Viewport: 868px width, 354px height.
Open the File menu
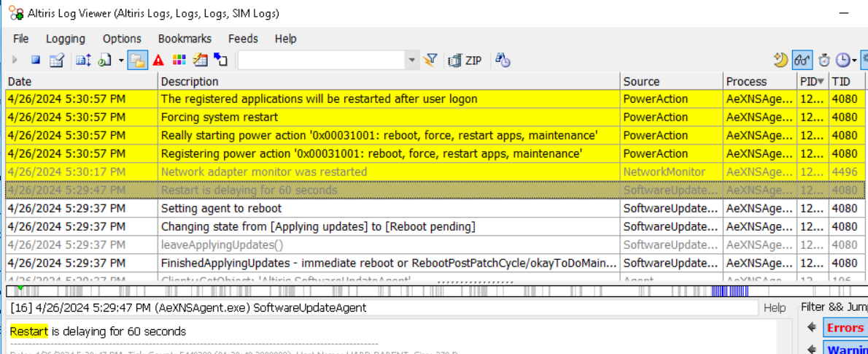pyautogui.click(x=20, y=39)
